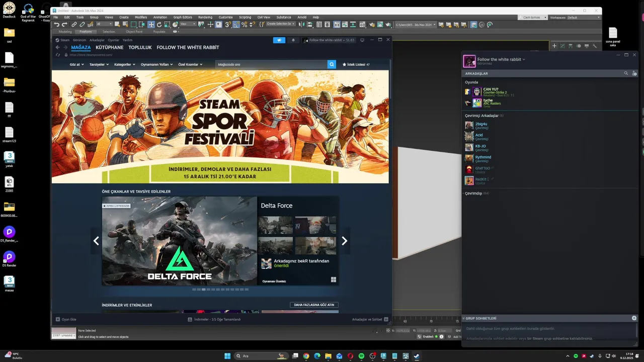This screenshot has height=362, width=644.
Task: Open Render Setup teapot icon
Action: pyautogui.click(x=371, y=24)
